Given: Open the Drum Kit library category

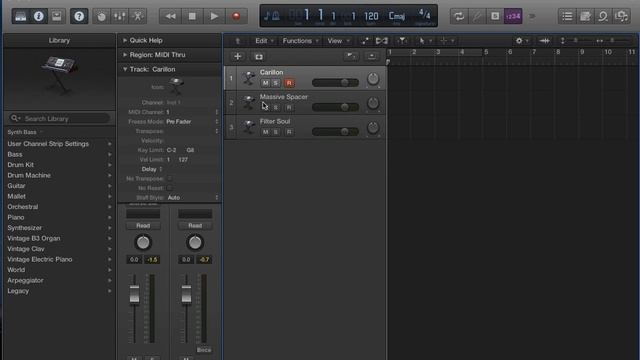Looking at the screenshot, I should pyautogui.click(x=59, y=165).
